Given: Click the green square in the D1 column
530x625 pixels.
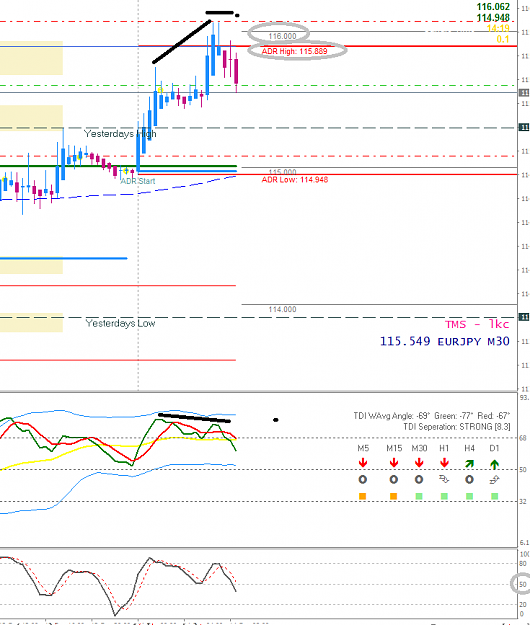Looking at the screenshot, I should (x=495, y=496).
